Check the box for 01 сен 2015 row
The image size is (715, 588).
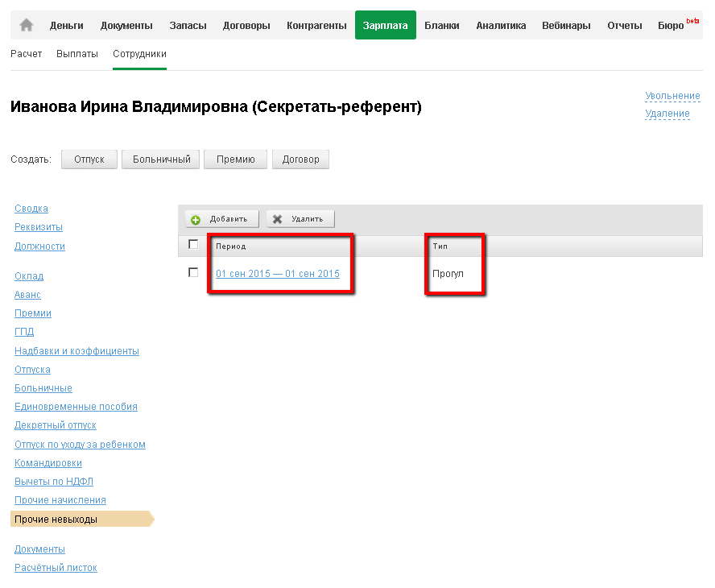tap(193, 272)
